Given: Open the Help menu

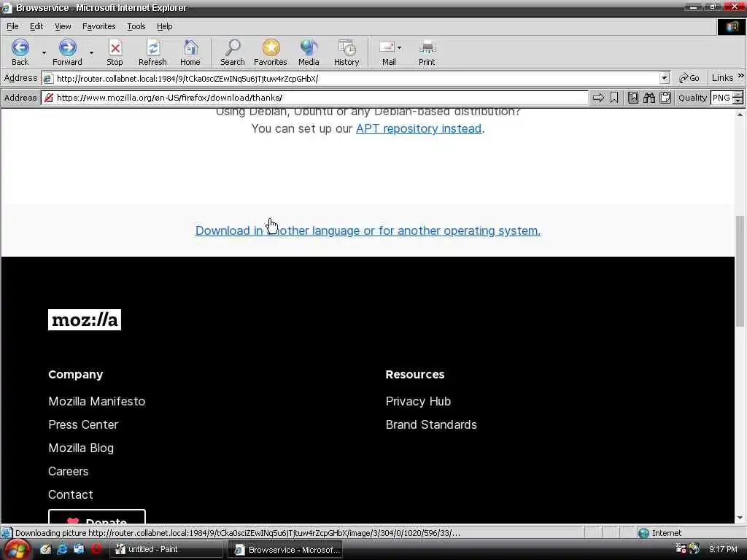Looking at the screenshot, I should 164,27.
